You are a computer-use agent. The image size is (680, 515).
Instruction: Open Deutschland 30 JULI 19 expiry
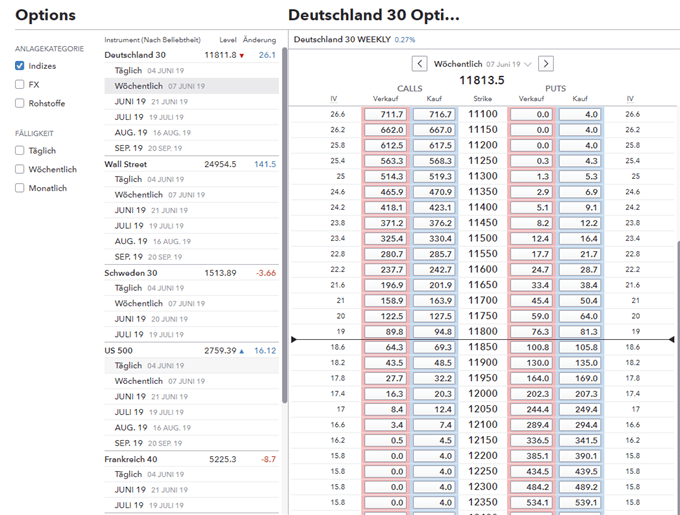[191, 117]
